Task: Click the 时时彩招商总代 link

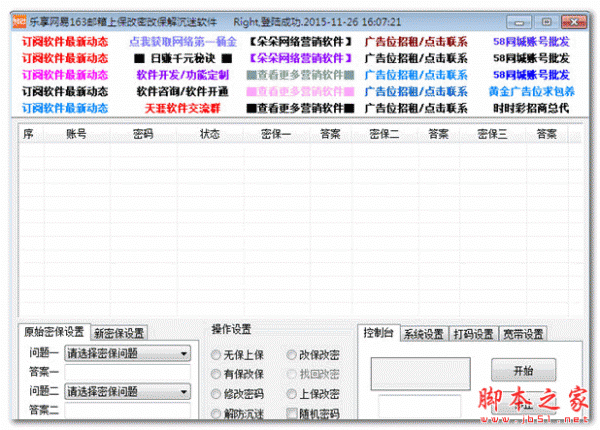Action: coord(532,108)
